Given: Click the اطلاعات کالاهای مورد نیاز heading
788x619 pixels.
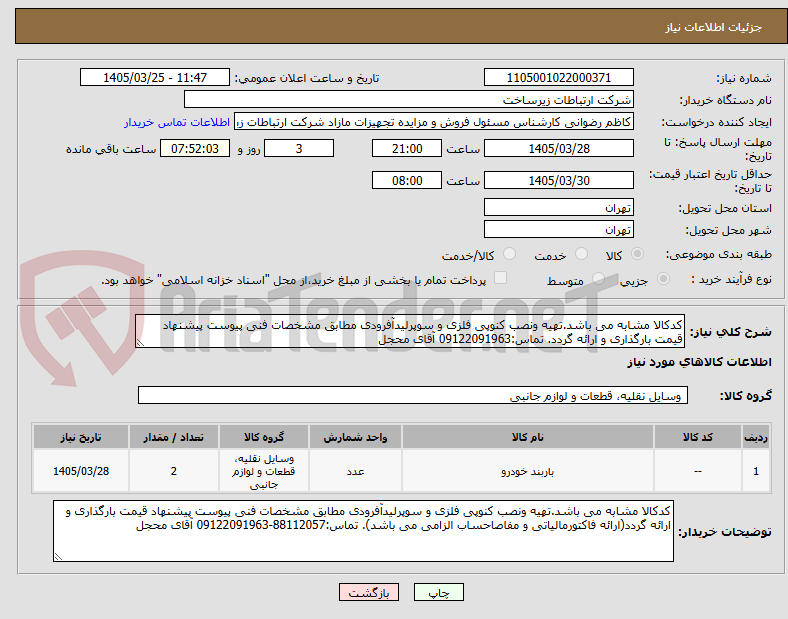Looking at the screenshot, I should click(x=699, y=362).
